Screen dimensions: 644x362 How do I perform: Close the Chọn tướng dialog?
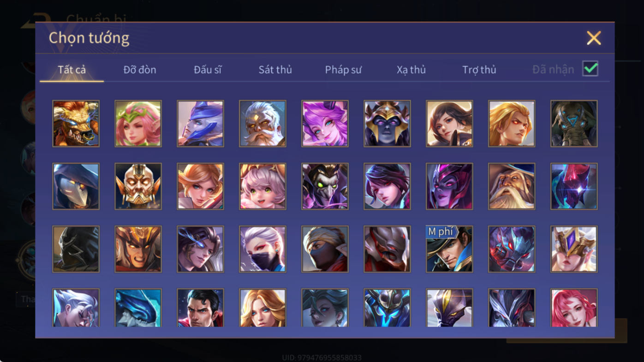[594, 38]
